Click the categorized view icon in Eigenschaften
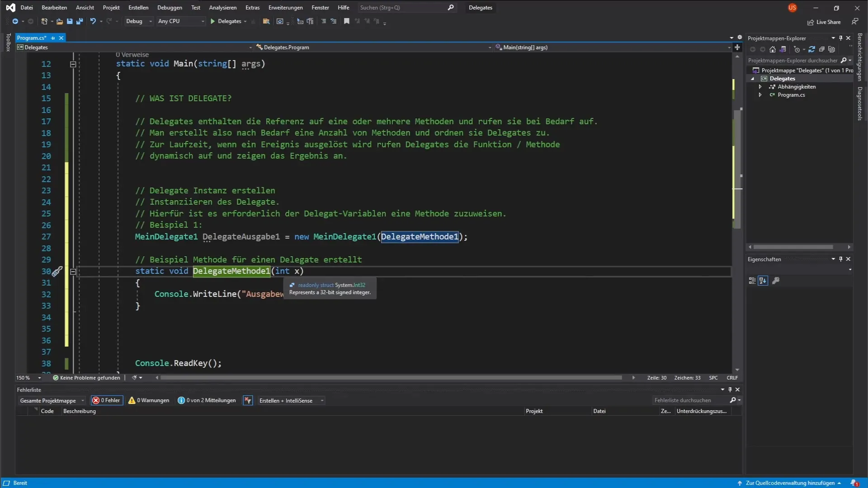 point(752,281)
